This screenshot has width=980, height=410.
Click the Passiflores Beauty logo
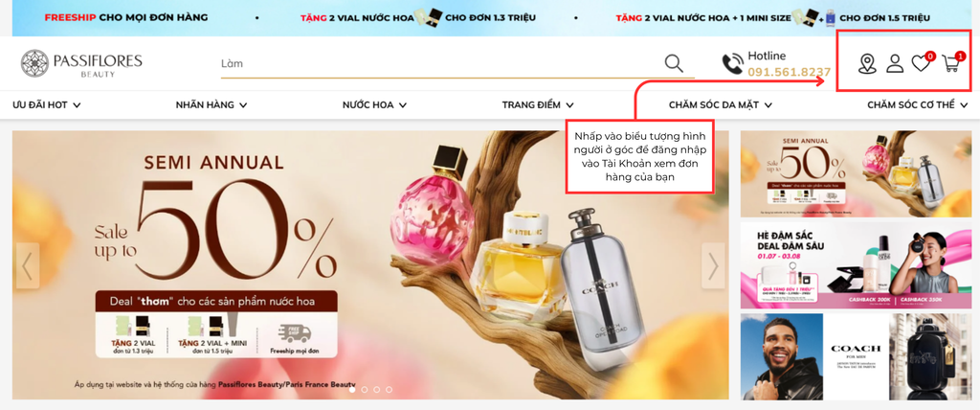81,63
